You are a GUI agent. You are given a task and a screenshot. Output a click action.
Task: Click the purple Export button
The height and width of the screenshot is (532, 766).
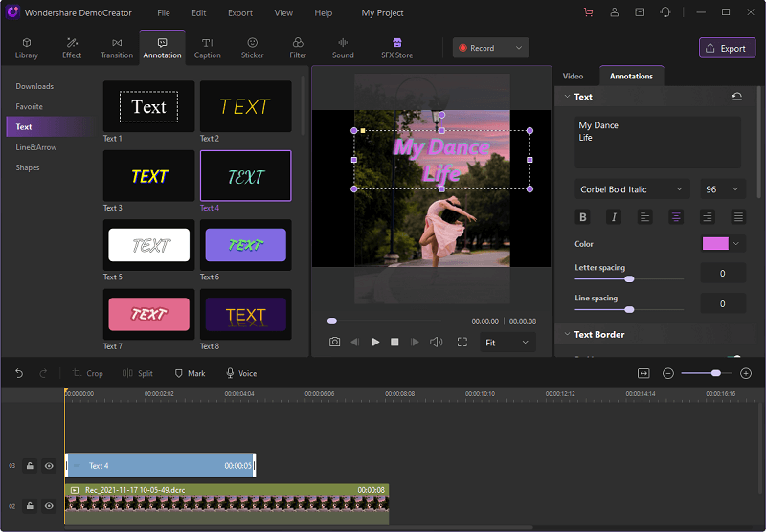[x=727, y=48]
